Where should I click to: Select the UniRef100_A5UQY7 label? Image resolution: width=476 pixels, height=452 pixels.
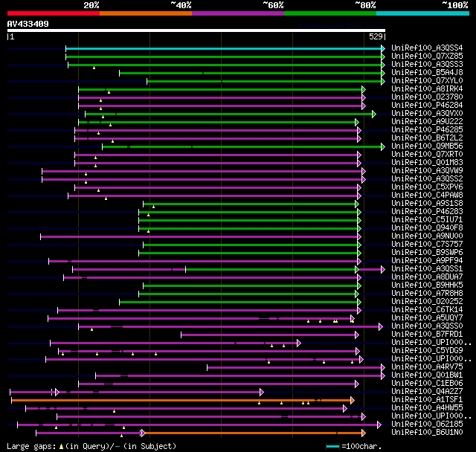pyautogui.click(x=427, y=318)
